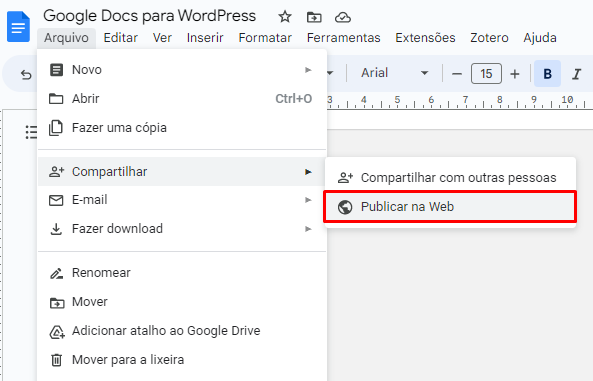Choose Compartilhar com outras pessoas
The image size is (593, 381).
click(x=450, y=177)
